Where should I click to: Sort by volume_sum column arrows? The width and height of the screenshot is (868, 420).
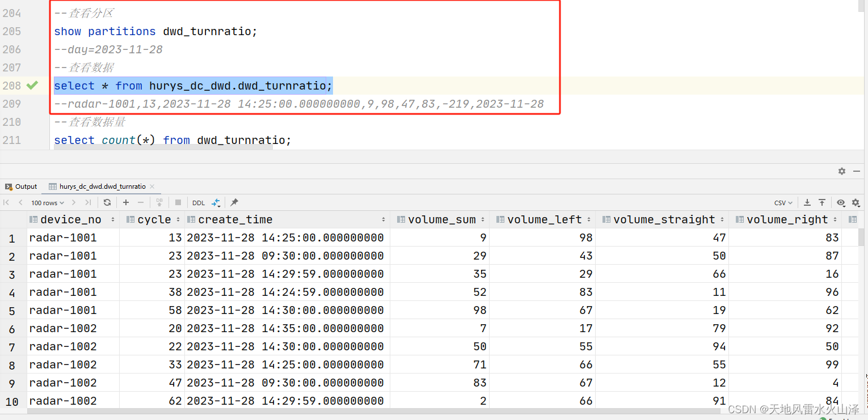point(483,220)
